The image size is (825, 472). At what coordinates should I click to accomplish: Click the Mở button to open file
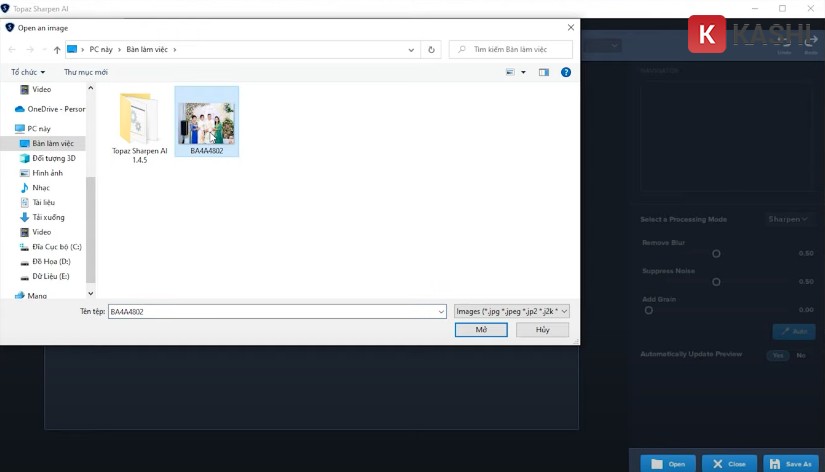pos(481,329)
